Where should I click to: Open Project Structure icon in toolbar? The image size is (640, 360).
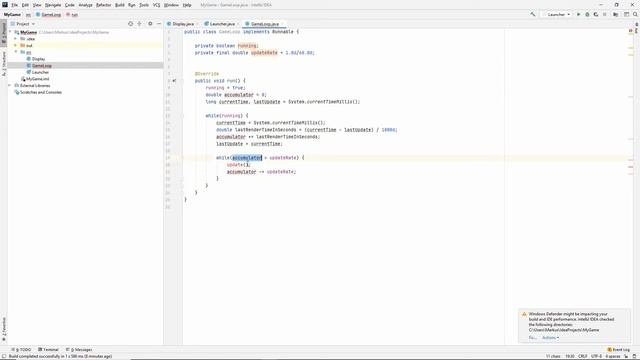(x=616, y=14)
